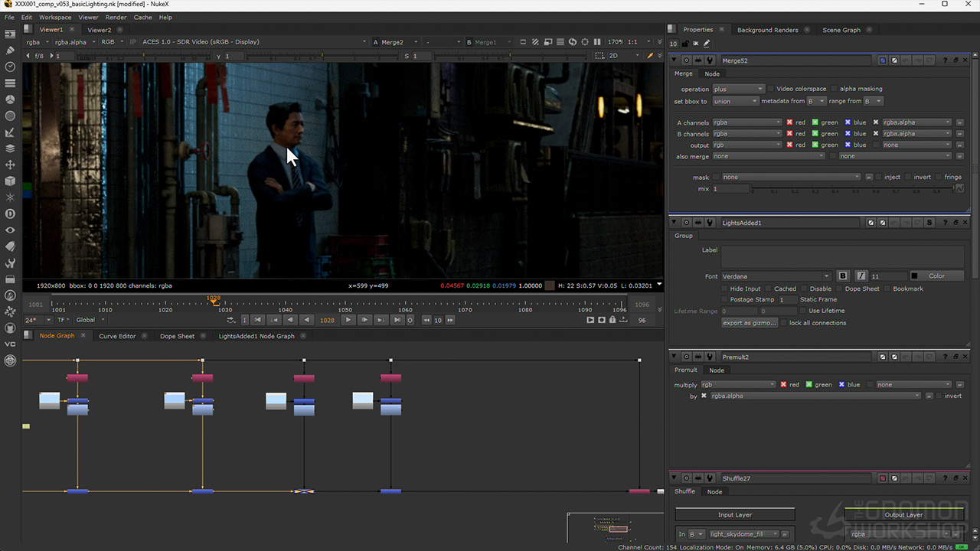
Task: Click the Merge52 mix slider
Action: (x=852, y=188)
